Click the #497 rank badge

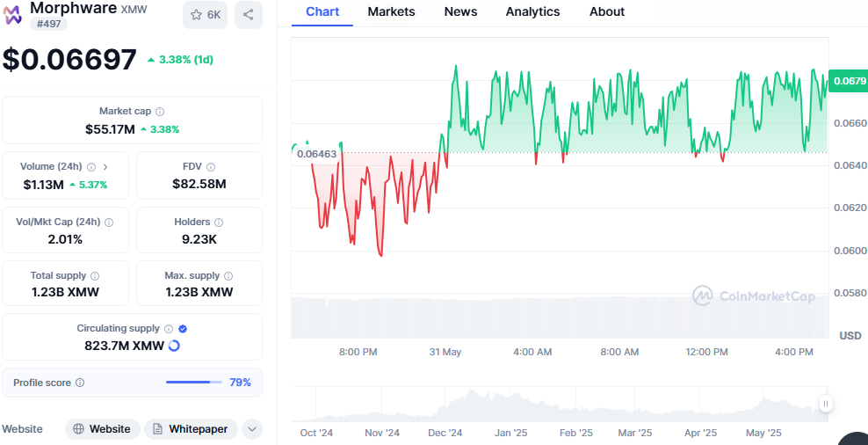tap(51, 24)
